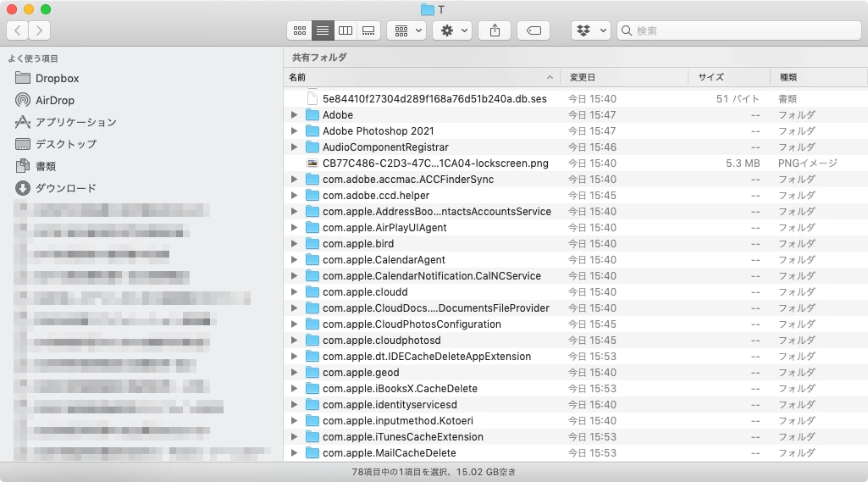The height and width of the screenshot is (482, 868).
Task: Switch to icon view
Action: click(x=300, y=30)
